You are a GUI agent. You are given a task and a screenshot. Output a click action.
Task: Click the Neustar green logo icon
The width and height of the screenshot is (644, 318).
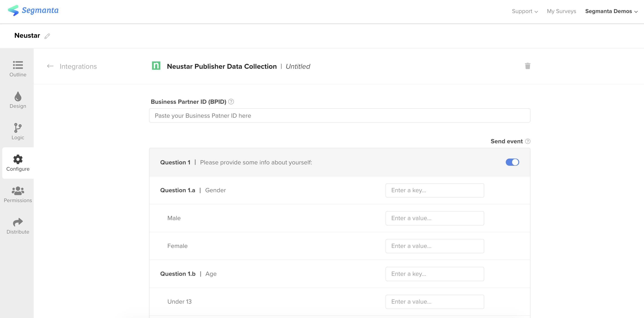tap(156, 66)
